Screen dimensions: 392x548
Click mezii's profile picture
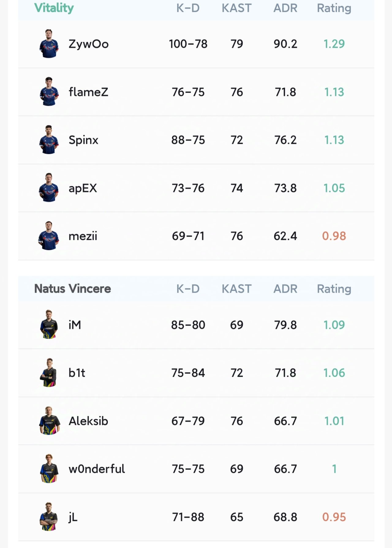pos(49,236)
